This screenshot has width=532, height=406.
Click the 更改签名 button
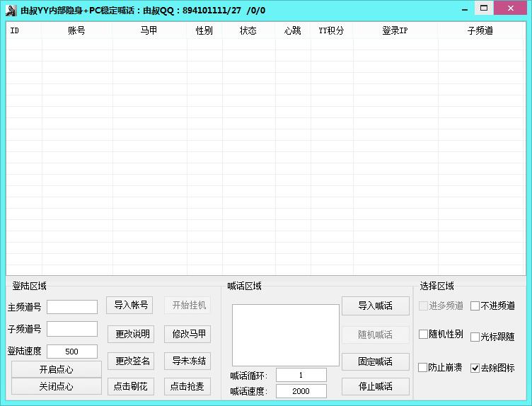pos(131,361)
